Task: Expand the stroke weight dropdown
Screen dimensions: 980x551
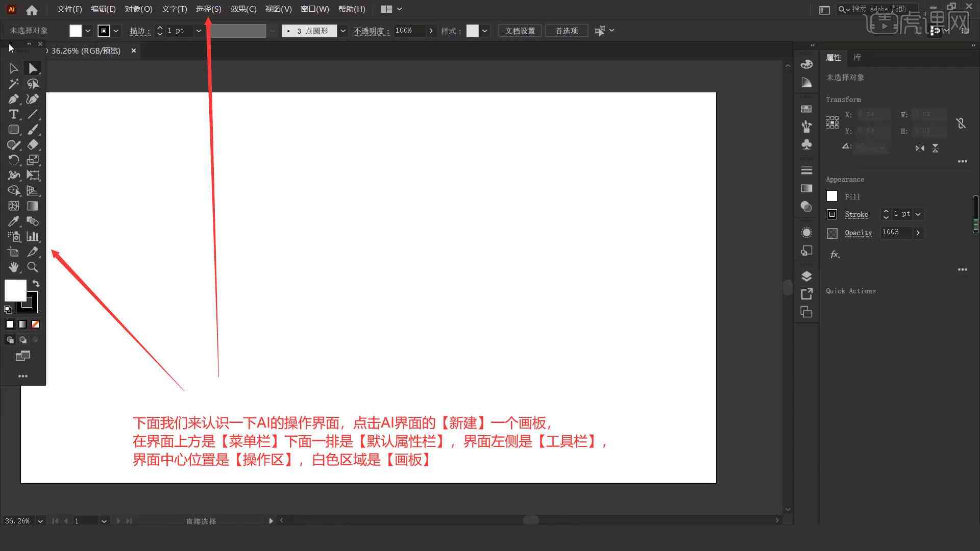Action: click(x=198, y=30)
